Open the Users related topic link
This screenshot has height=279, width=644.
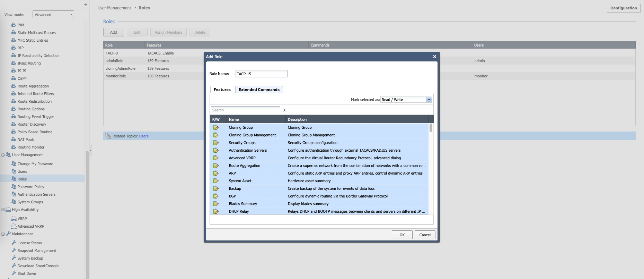144,136
